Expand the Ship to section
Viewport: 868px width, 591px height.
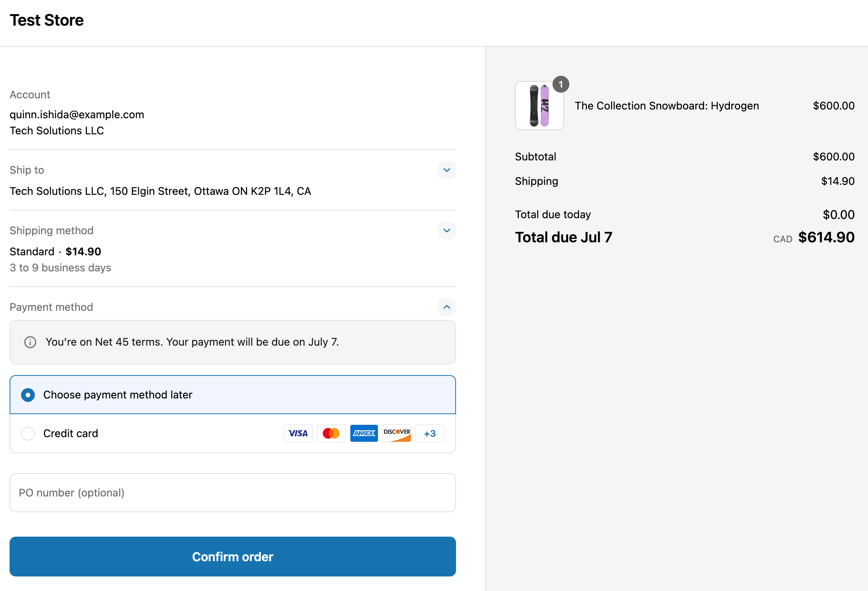pyautogui.click(x=446, y=170)
